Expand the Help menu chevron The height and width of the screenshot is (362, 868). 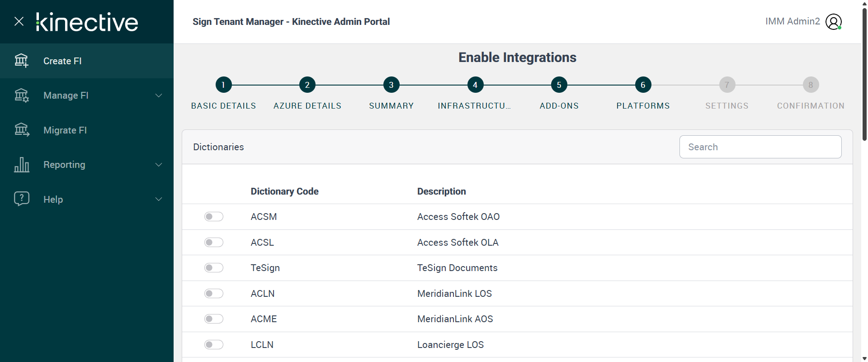tap(159, 199)
